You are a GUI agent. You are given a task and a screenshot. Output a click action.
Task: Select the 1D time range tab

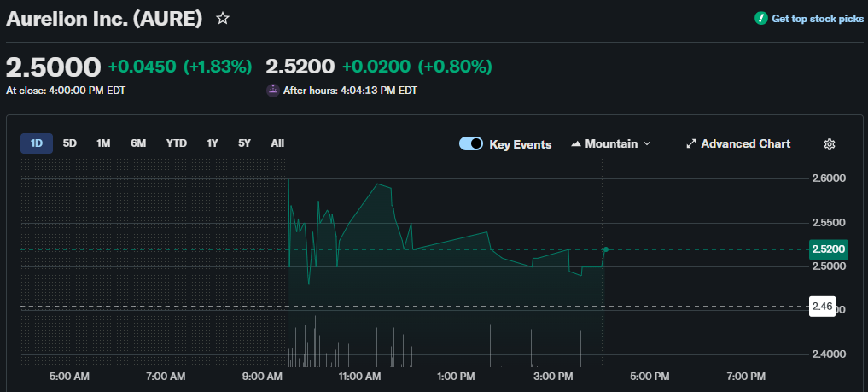pyautogui.click(x=37, y=143)
